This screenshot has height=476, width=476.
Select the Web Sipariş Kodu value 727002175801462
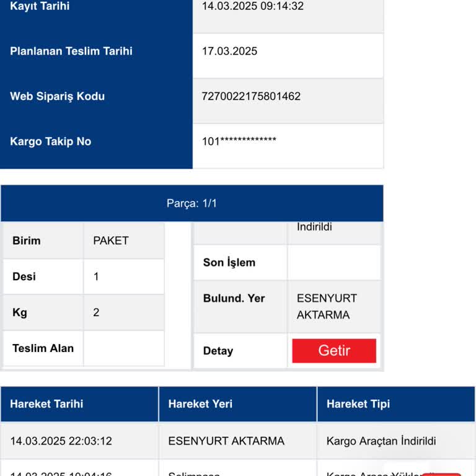(251, 96)
